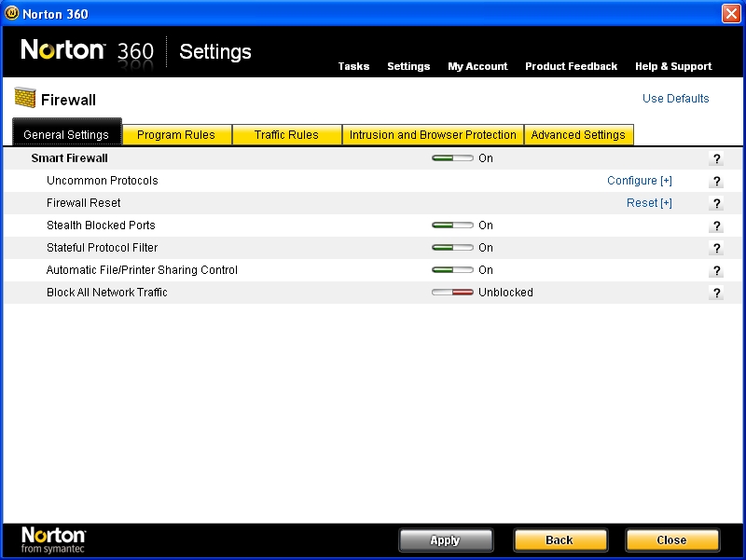Screen dimensions: 746x560
Task: Open the Help & Support menu
Action: pos(673,66)
